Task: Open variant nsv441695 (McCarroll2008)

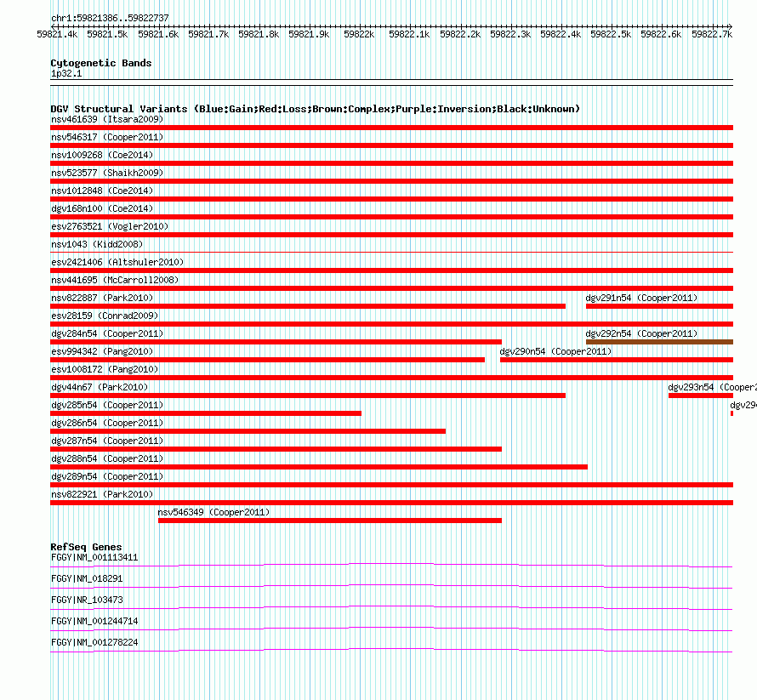Action: 115,280
